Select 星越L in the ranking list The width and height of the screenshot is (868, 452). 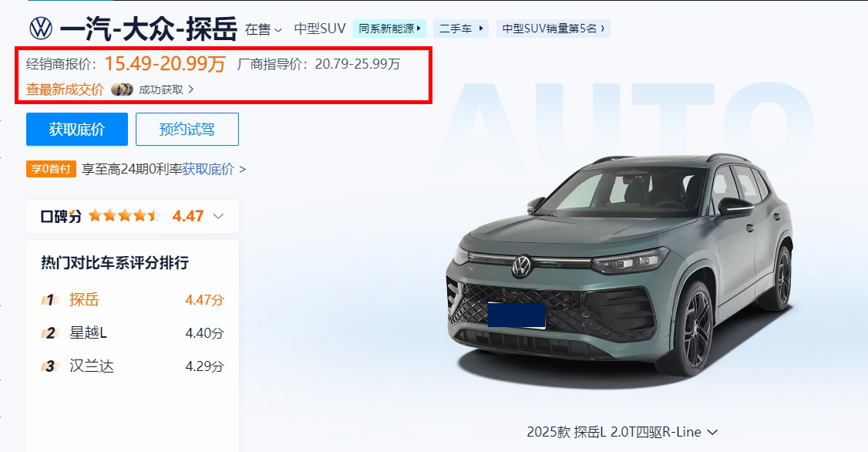[x=88, y=333]
